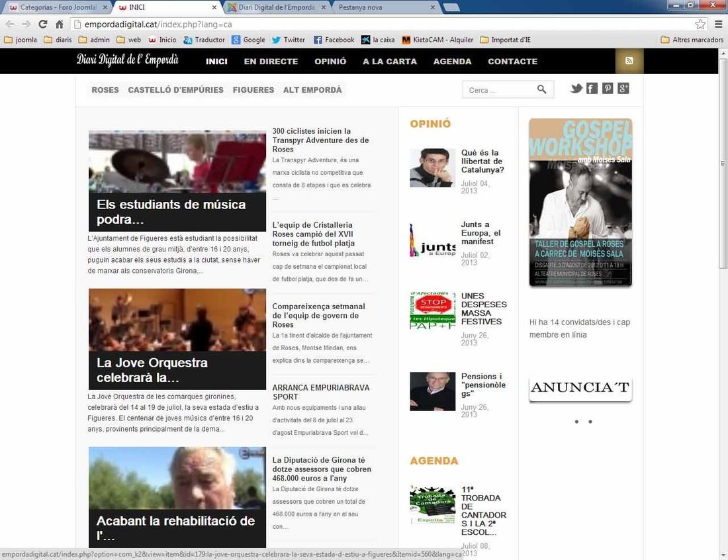Open the site's Twitter bird icon
Viewport: 728px width, 560px height.
pyautogui.click(x=576, y=88)
